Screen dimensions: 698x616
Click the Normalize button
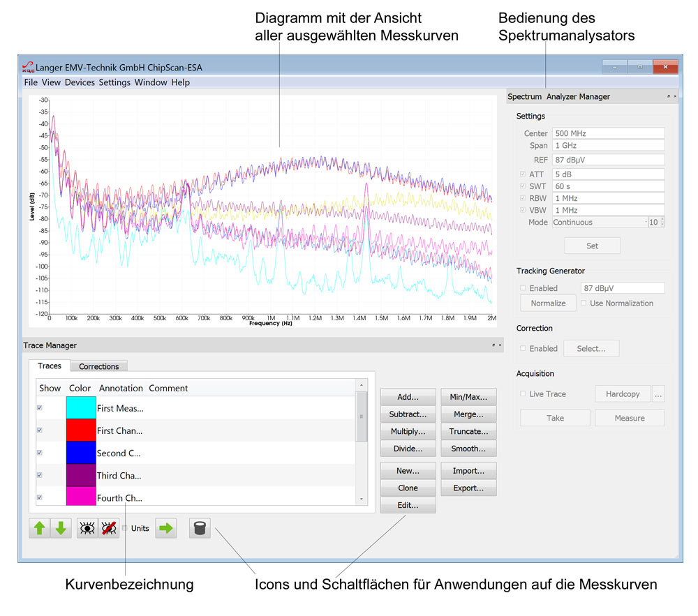547,303
